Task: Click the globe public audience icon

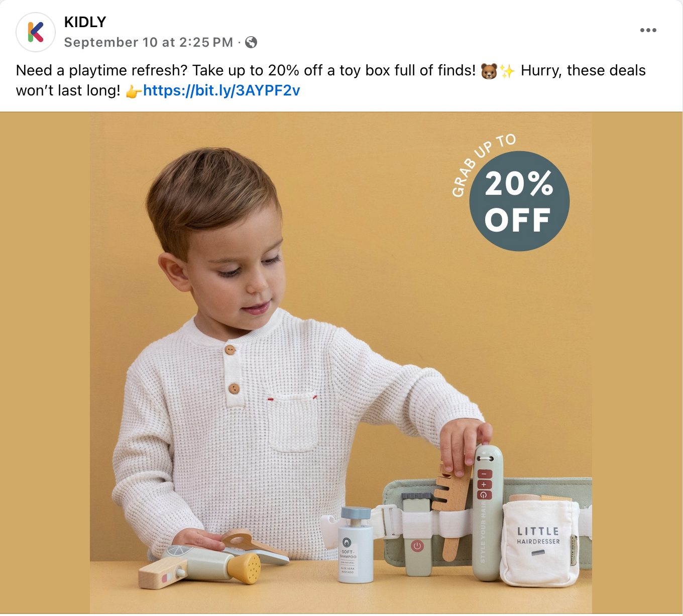Action: coord(251,42)
